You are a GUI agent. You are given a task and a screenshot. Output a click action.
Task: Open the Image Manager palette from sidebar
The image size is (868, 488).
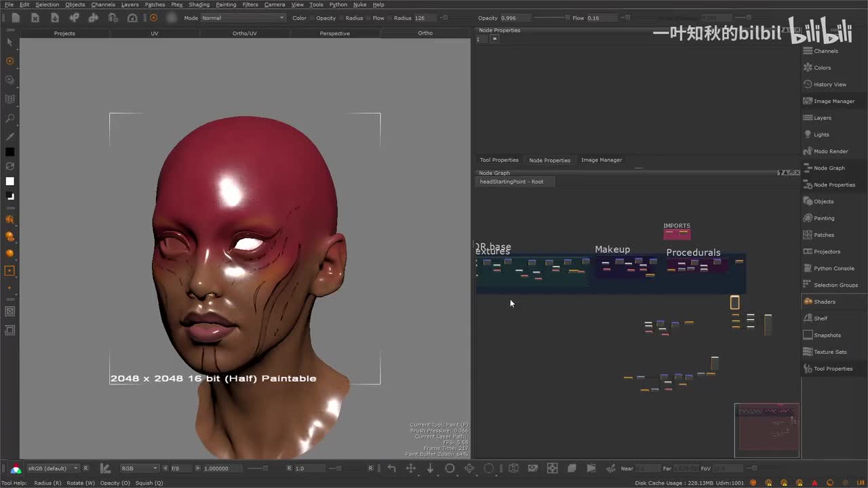[833, 101]
